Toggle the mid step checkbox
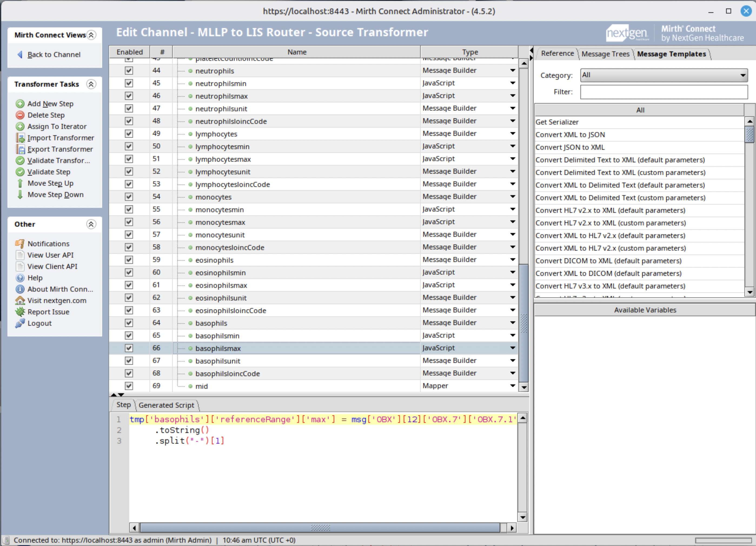756x546 pixels. click(x=129, y=386)
